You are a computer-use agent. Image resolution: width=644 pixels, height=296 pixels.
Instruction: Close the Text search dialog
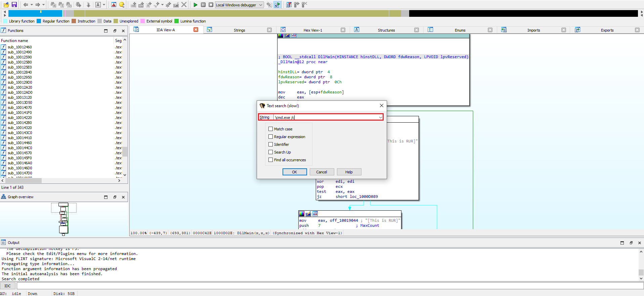(x=381, y=105)
